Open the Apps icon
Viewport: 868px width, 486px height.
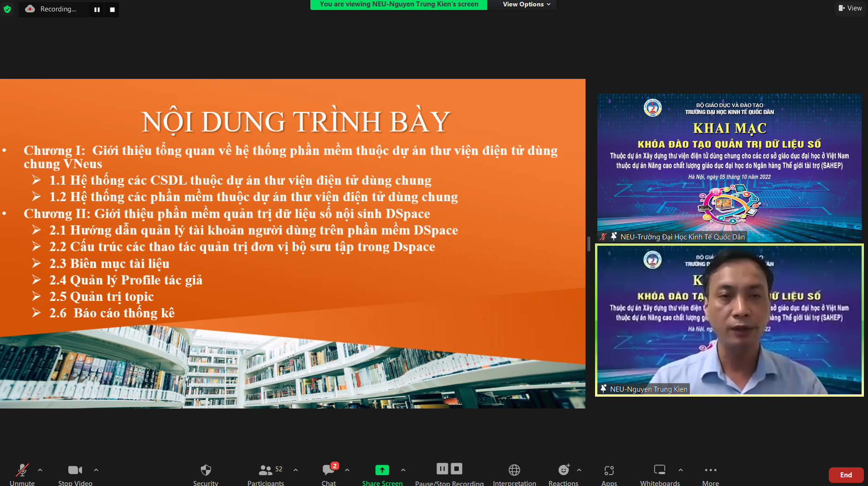(609, 470)
